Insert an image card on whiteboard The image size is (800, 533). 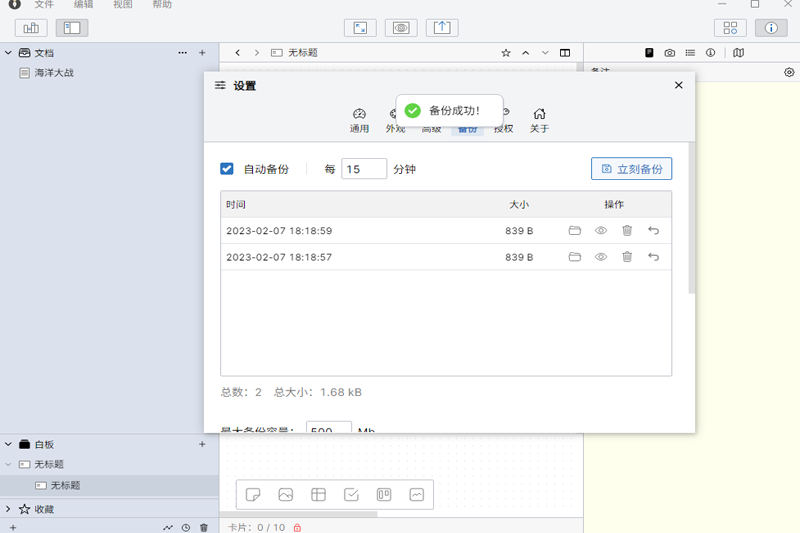(x=286, y=494)
